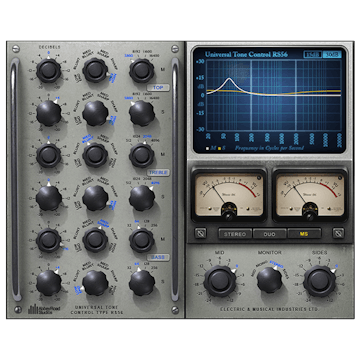Click the left VU meter calibration screw
This screenshot has height=360, width=360.
click(229, 216)
